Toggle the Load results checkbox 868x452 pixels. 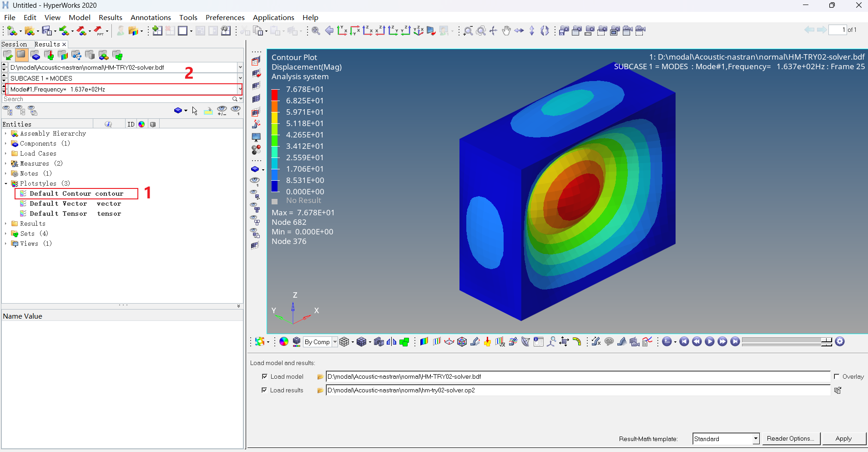tap(264, 390)
